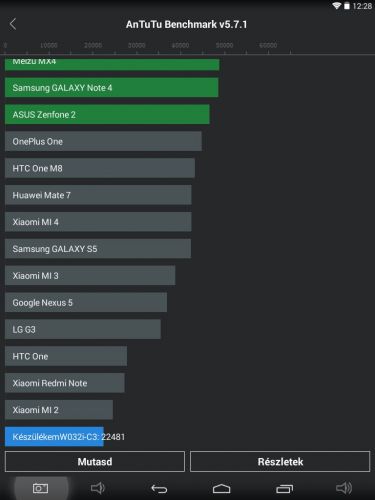Select the blue KészülékemW032i-C3 score bar
This screenshot has height=500, width=375.
[54, 437]
